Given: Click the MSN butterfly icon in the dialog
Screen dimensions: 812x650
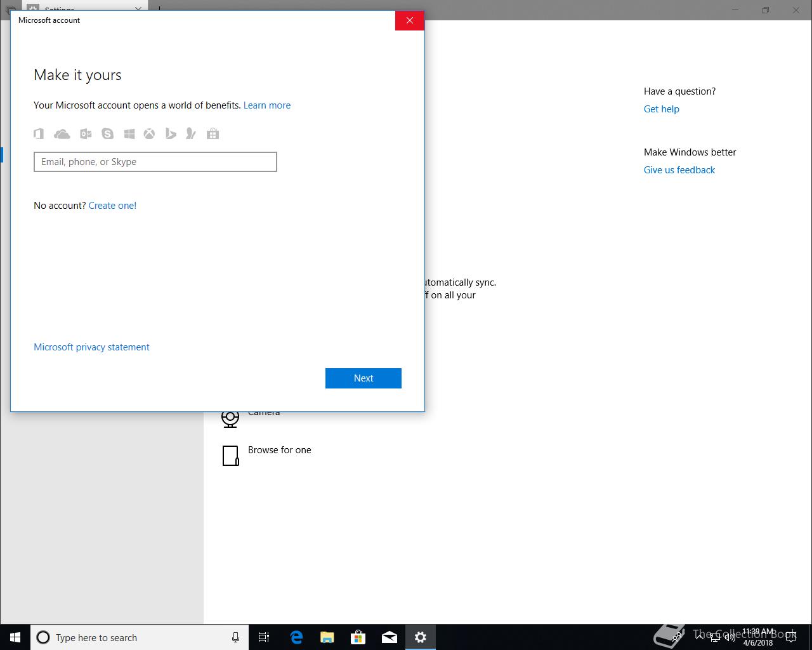Looking at the screenshot, I should [190, 133].
